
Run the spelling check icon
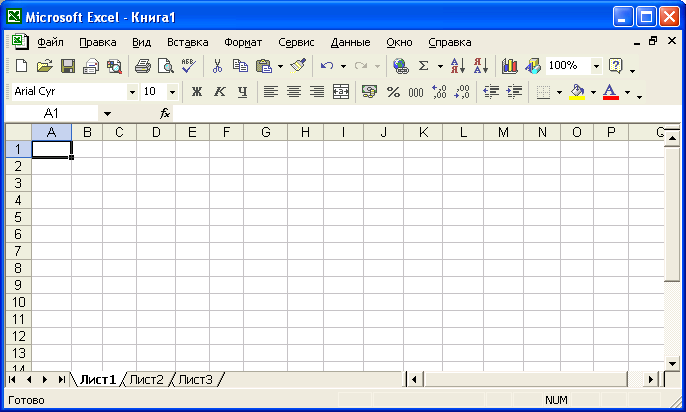(x=189, y=66)
